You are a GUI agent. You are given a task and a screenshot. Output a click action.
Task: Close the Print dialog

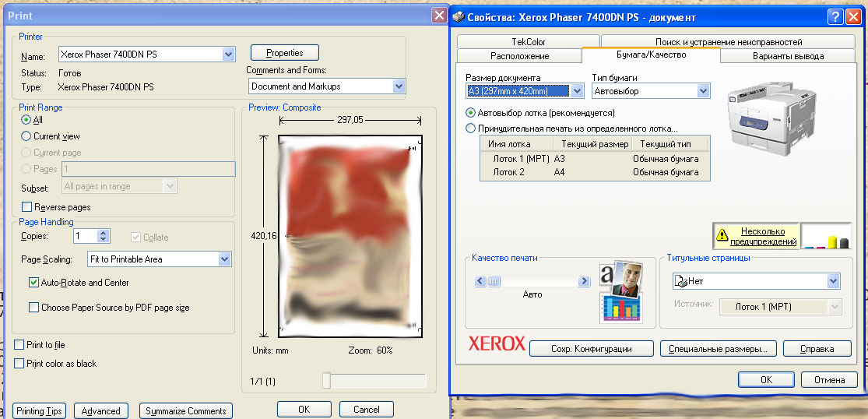tap(439, 15)
